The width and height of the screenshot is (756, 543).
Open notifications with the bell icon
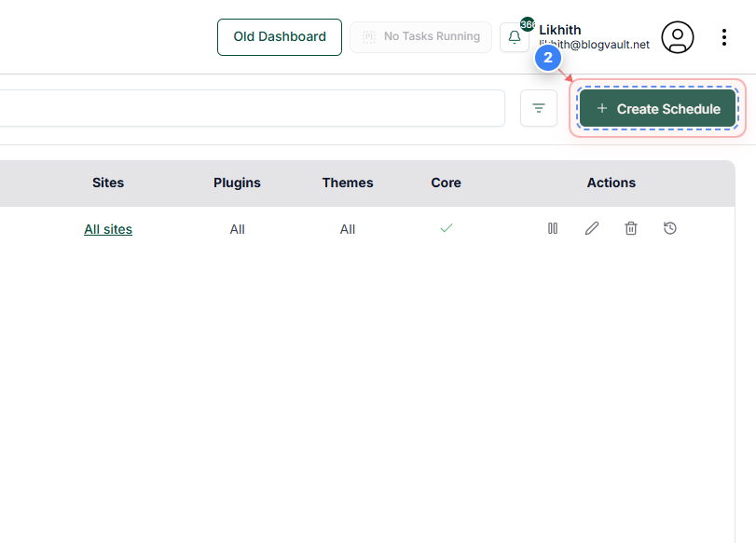tap(515, 36)
